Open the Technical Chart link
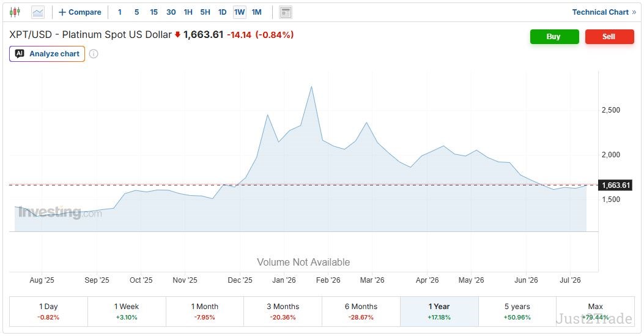The height and width of the screenshot is (336, 644). coord(604,12)
